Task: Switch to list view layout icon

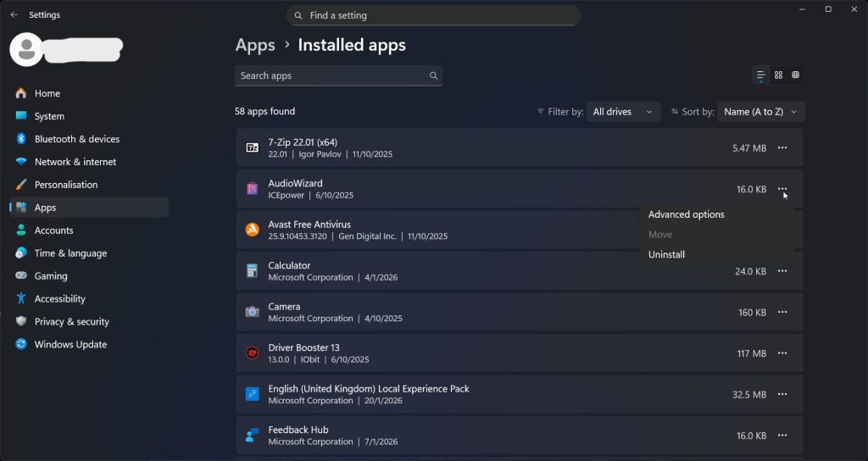Action: 761,75
